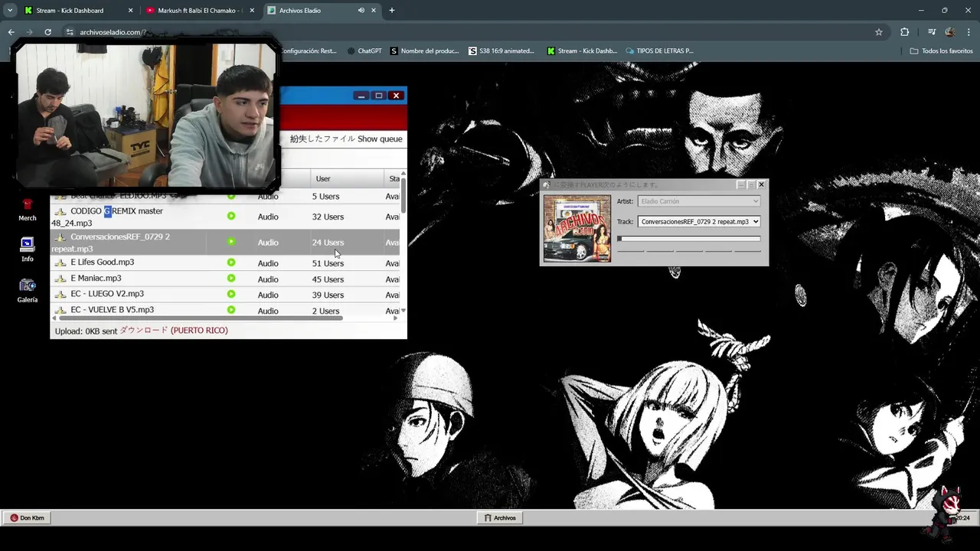View site information icon in address bar
Image resolution: width=980 pixels, height=551 pixels.
70,32
